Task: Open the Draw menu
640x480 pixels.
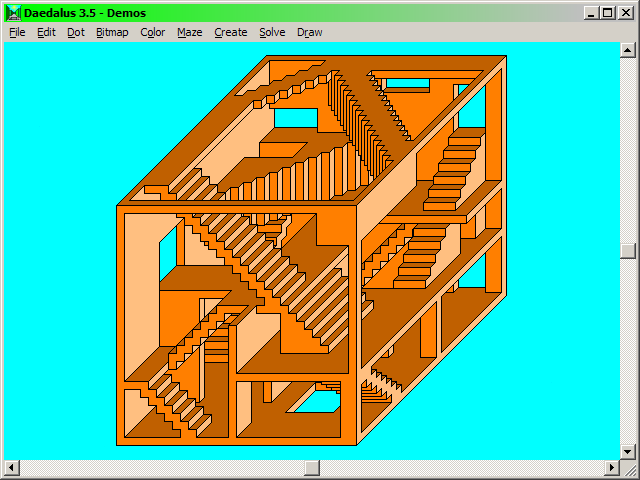Action: point(310,32)
